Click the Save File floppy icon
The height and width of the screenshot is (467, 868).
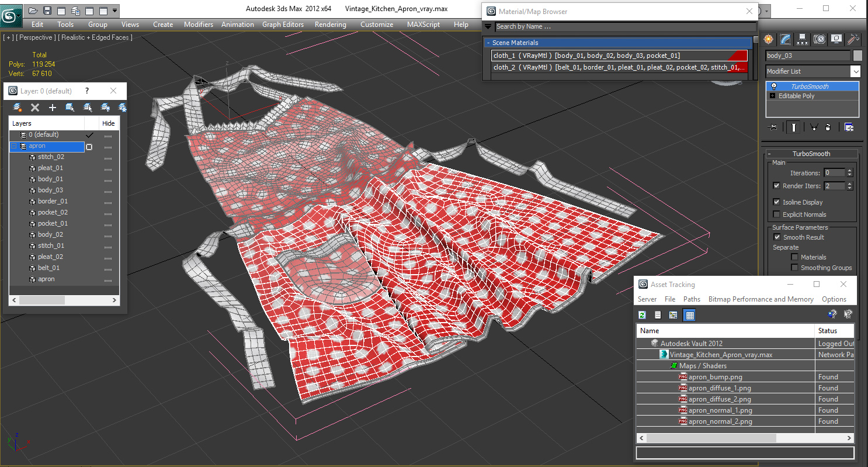coord(47,11)
